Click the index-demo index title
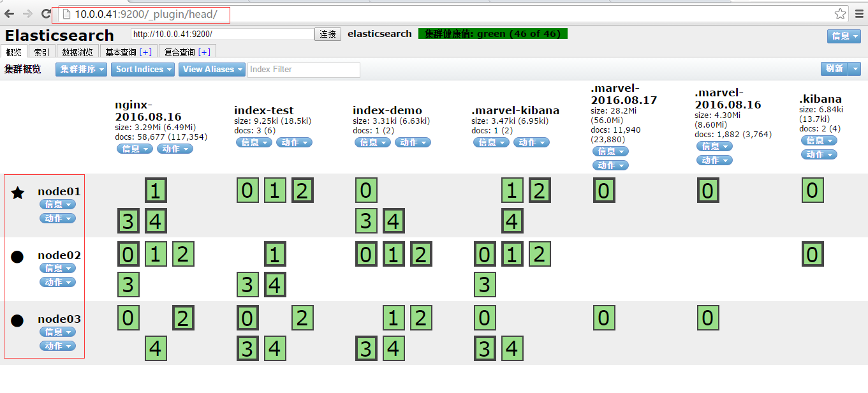 (387, 110)
